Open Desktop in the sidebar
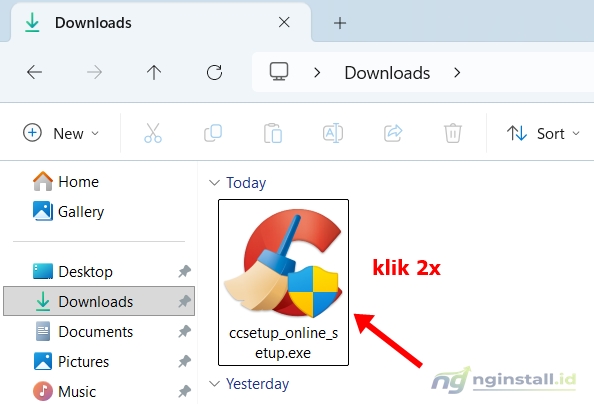Image resolution: width=594 pixels, height=404 pixels. point(73,271)
